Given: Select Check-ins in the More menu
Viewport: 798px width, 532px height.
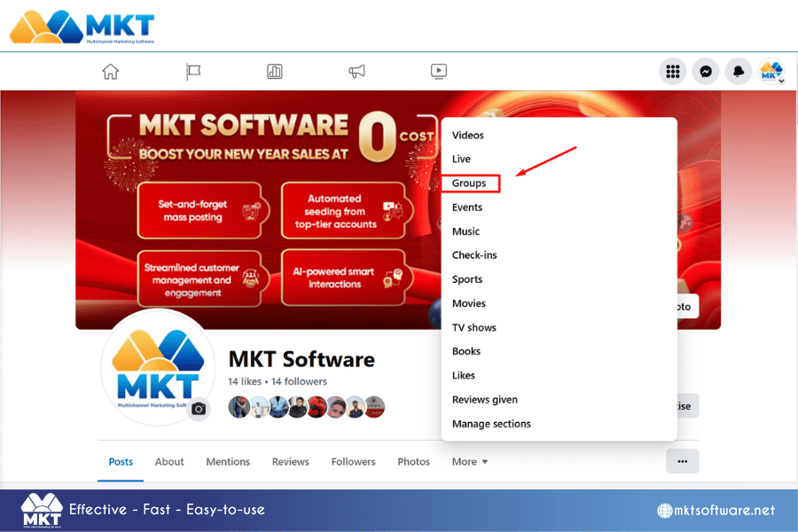Looking at the screenshot, I should [x=474, y=255].
